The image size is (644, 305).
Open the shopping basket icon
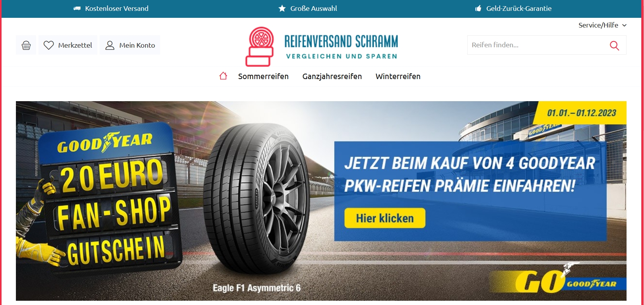pyautogui.click(x=26, y=45)
